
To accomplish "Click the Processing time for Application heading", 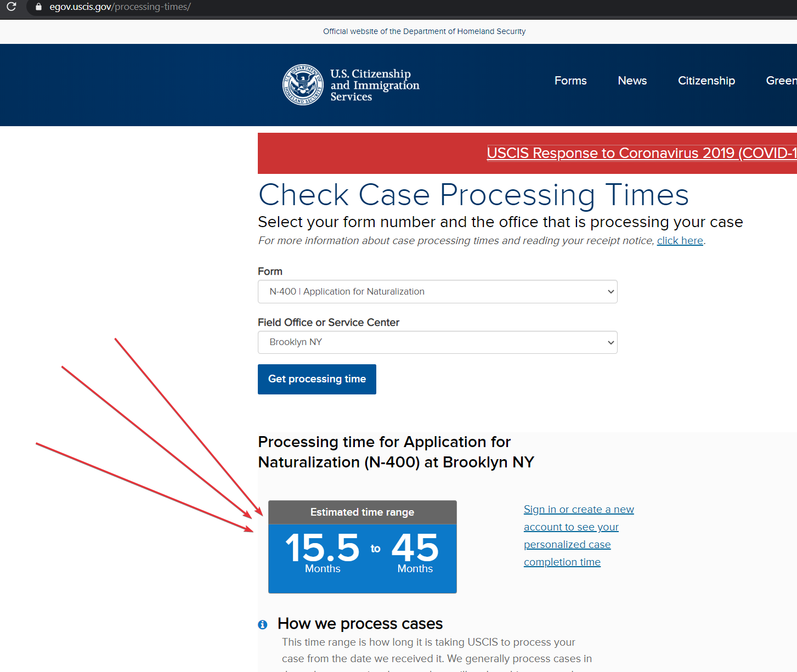I will point(395,452).
